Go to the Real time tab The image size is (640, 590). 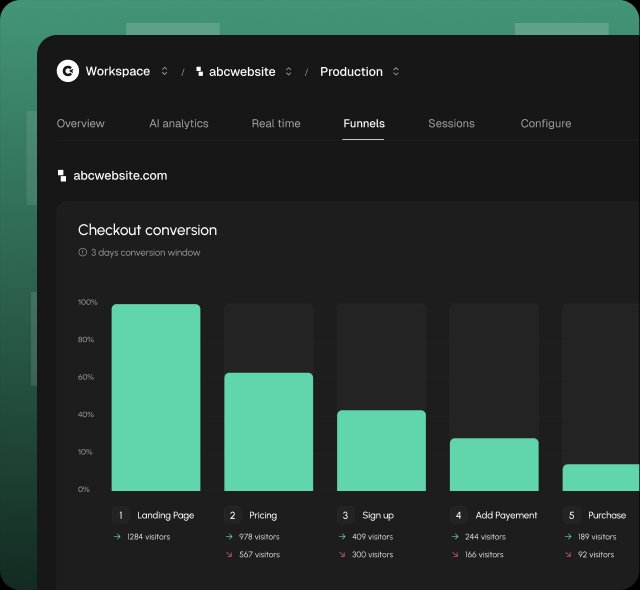[x=276, y=123]
